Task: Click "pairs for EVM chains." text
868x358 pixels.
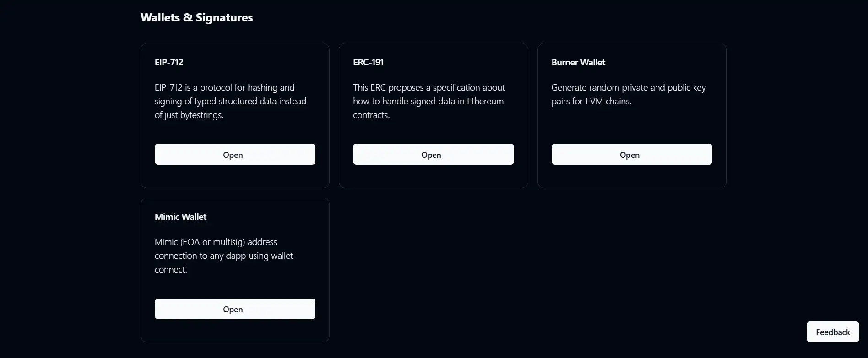Action: point(591,101)
